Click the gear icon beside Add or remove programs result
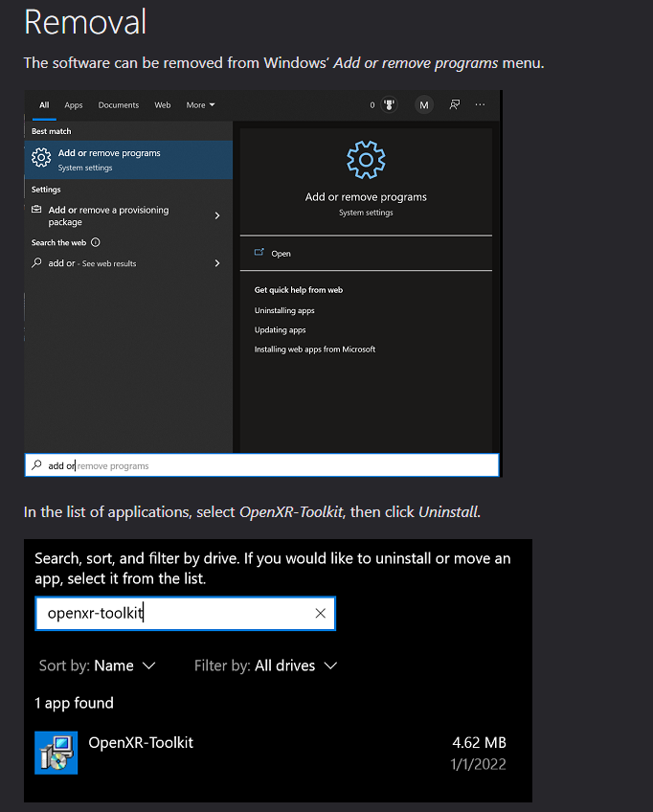Screen dimensions: 653x812 point(41,157)
